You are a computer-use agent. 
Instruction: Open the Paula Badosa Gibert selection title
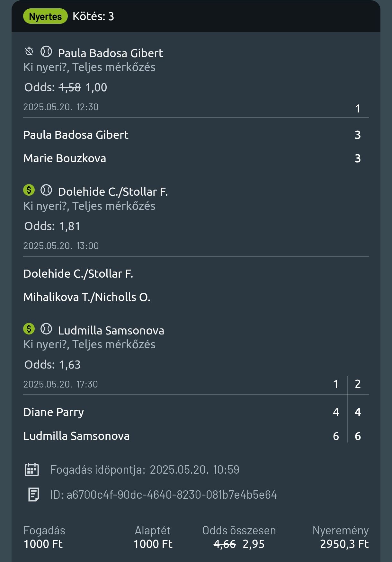pos(111,53)
